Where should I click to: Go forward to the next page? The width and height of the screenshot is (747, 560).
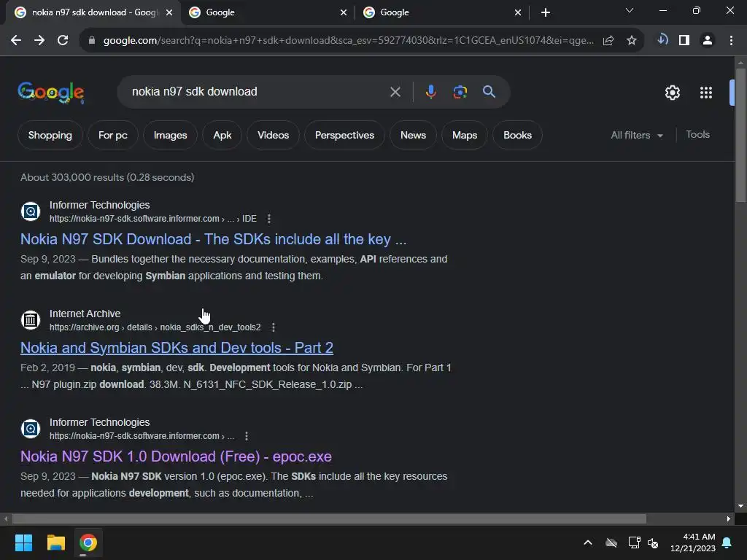pyautogui.click(x=39, y=41)
